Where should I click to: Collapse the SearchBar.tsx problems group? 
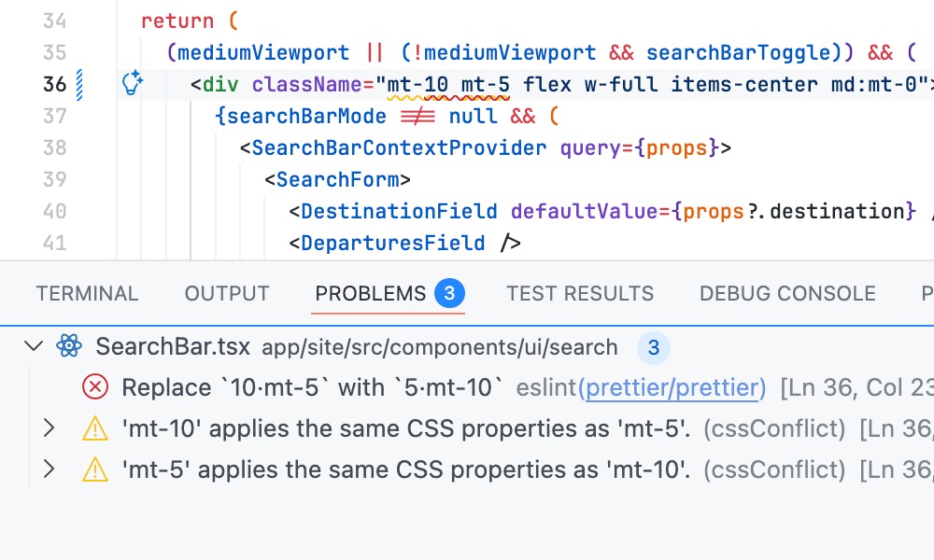[x=34, y=346]
